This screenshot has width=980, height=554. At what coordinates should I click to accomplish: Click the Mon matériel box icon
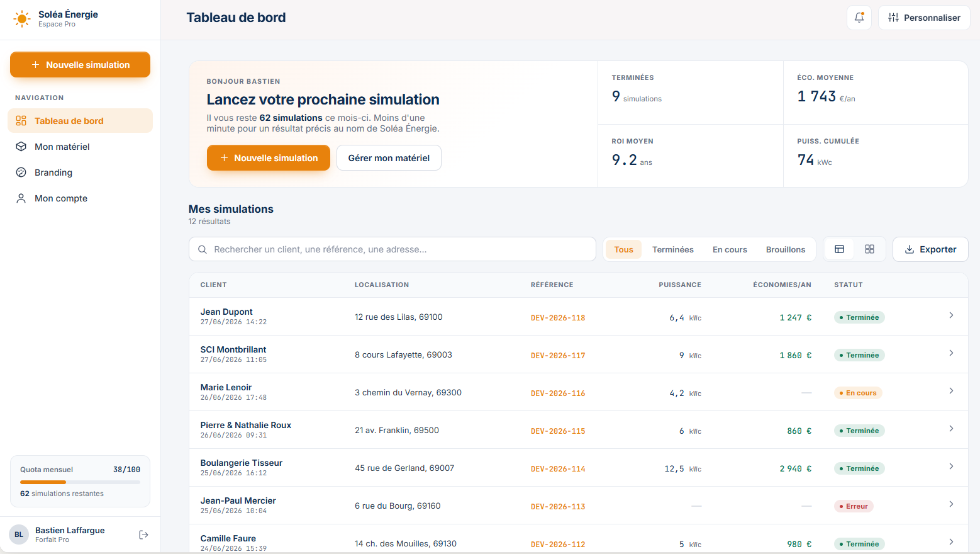[x=21, y=147]
